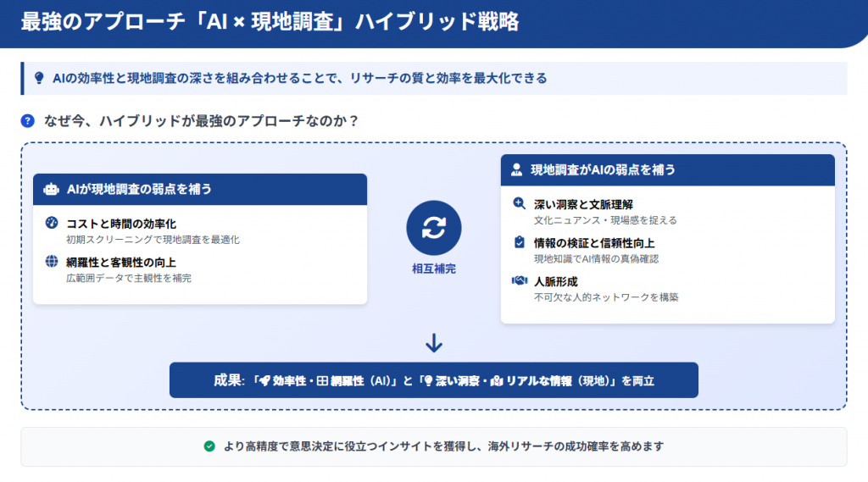The width and height of the screenshot is (868, 482).
Task: Click the text コストと時間の効率化
Action: 121,224
